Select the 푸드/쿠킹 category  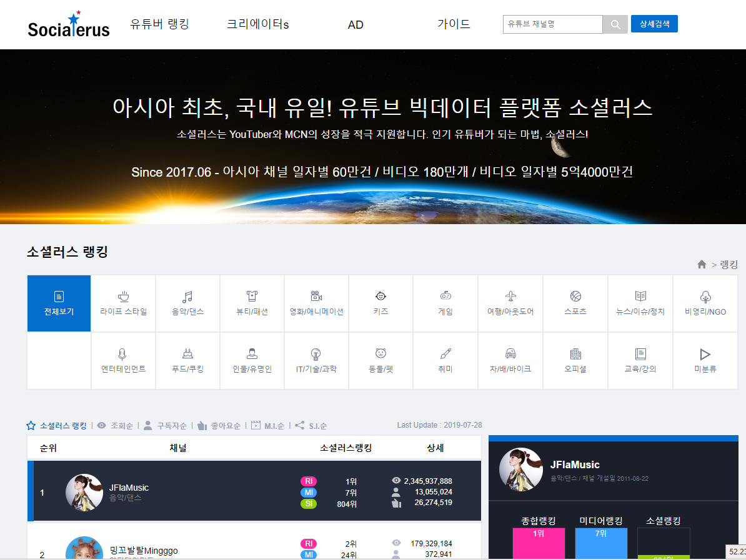pyautogui.click(x=188, y=361)
